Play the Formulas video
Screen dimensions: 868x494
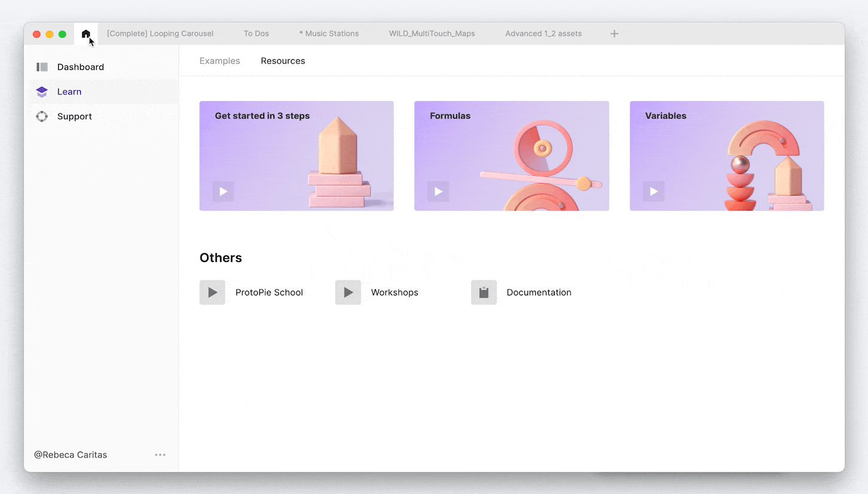438,191
